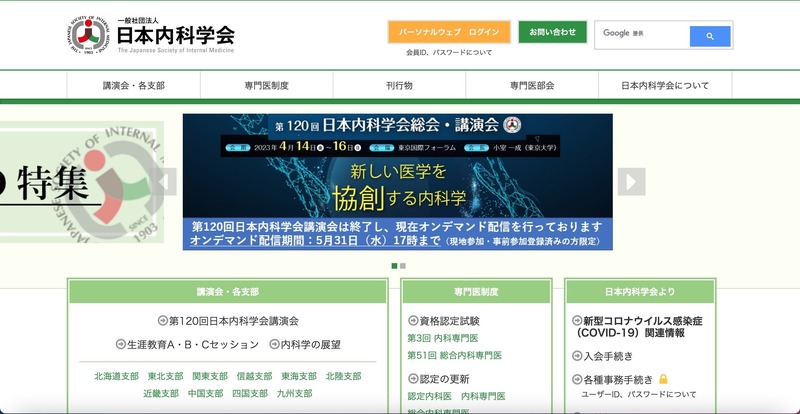800x414 pixels.
Task: Go to previous slide with left arrow
Action: 164,181
